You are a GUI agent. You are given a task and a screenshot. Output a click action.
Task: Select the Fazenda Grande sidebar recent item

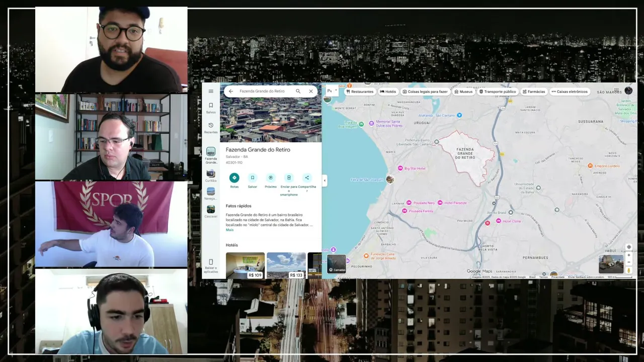tap(211, 156)
